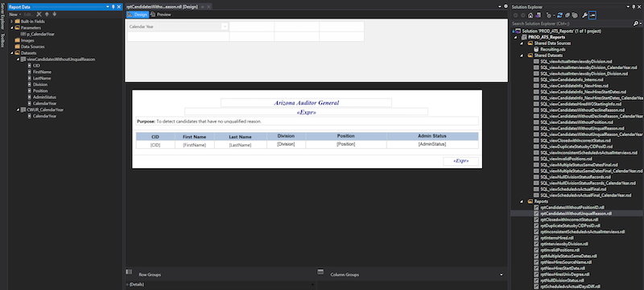The width and height of the screenshot is (644, 290).
Task: Select rptCandidatesWithoutUnqualReason.rdl in Solution Explorer
Action: pyautogui.click(x=576, y=213)
